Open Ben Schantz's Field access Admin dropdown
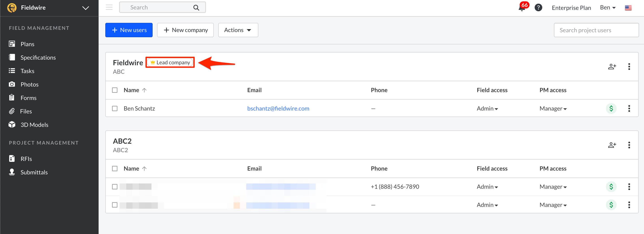Viewport: 644px width, 234px height. tap(487, 108)
